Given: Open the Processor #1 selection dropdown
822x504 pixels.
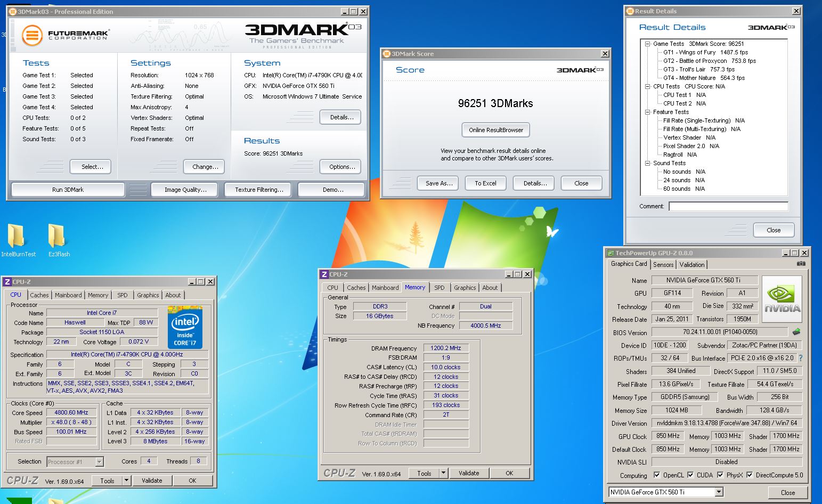Looking at the screenshot, I should pos(99,462).
